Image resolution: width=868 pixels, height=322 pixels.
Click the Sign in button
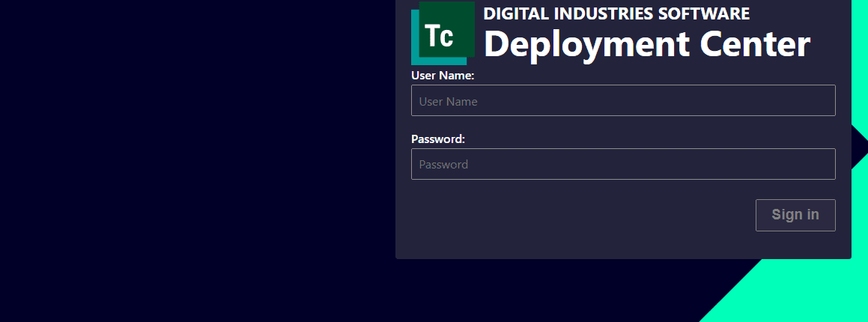tap(795, 215)
